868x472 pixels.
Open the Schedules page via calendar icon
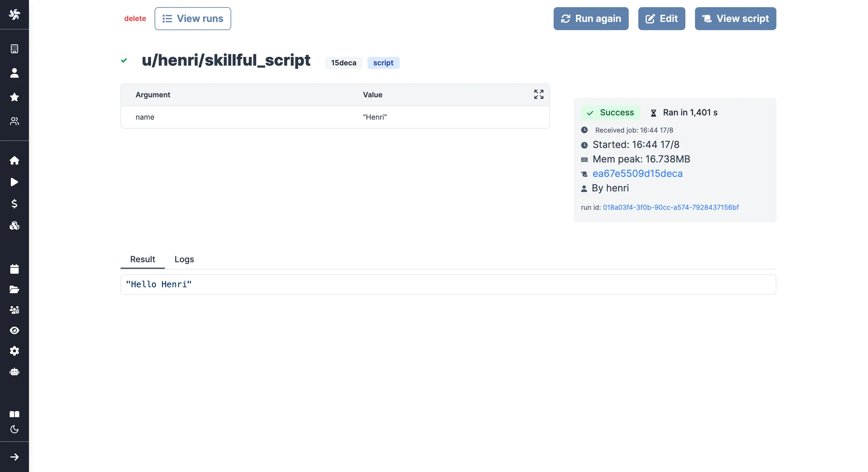[x=15, y=268]
